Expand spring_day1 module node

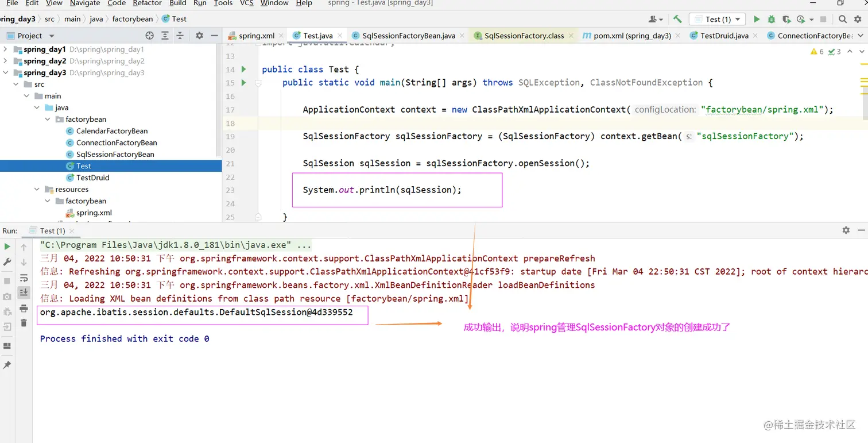pyautogui.click(x=6, y=49)
